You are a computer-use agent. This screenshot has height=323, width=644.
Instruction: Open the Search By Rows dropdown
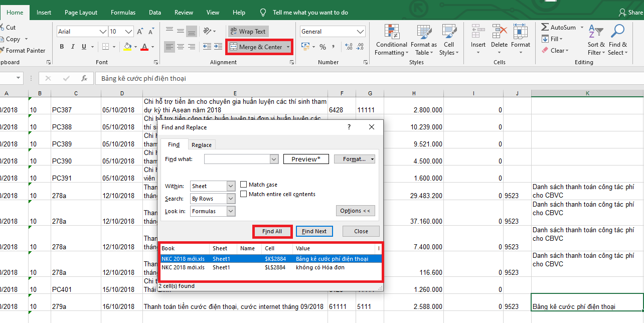(x=231, y=199)
